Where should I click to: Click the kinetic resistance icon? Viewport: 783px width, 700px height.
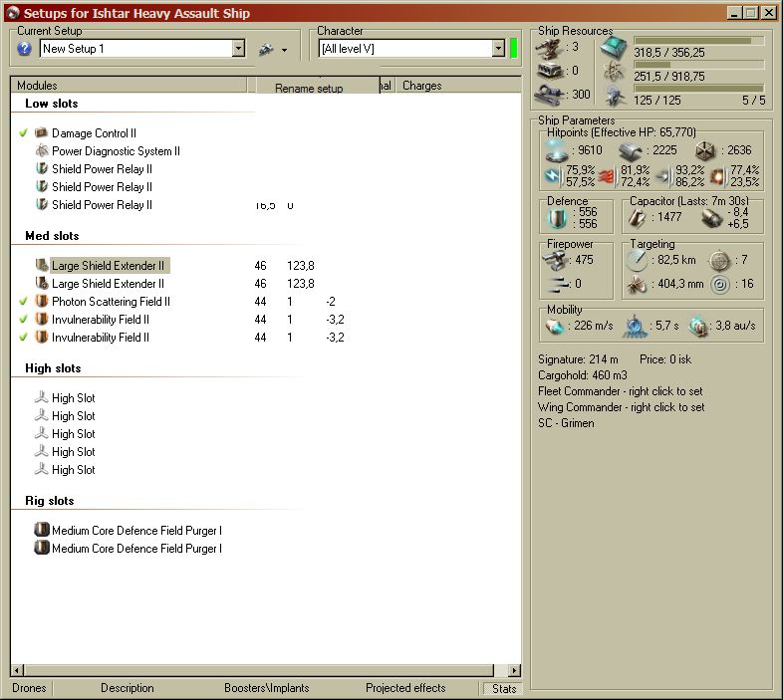664,176
